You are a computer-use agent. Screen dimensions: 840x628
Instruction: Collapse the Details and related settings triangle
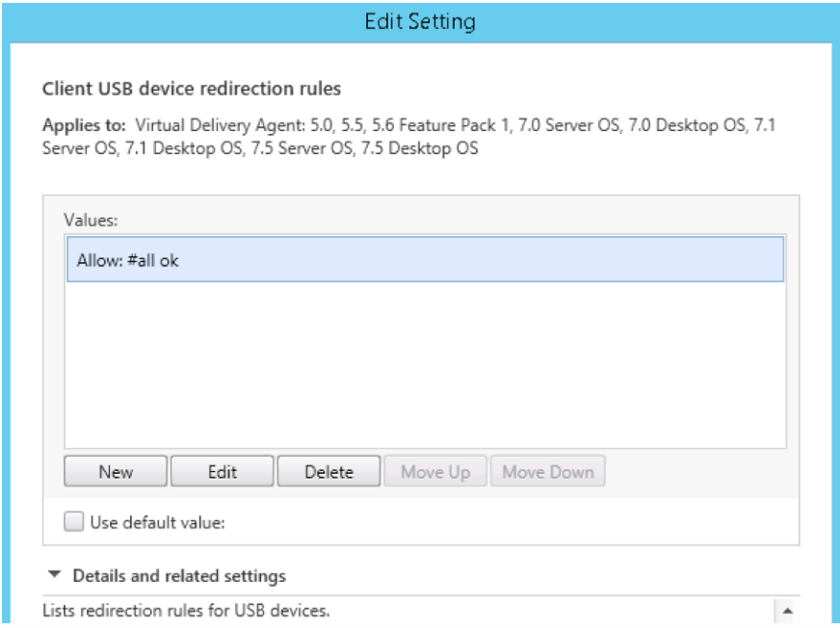(54, 576)
